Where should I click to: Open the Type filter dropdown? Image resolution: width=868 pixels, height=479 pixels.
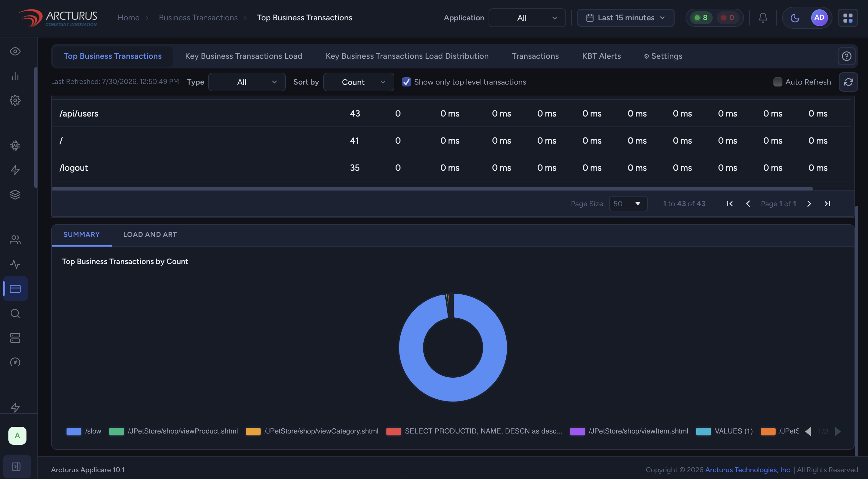(247, 82)
